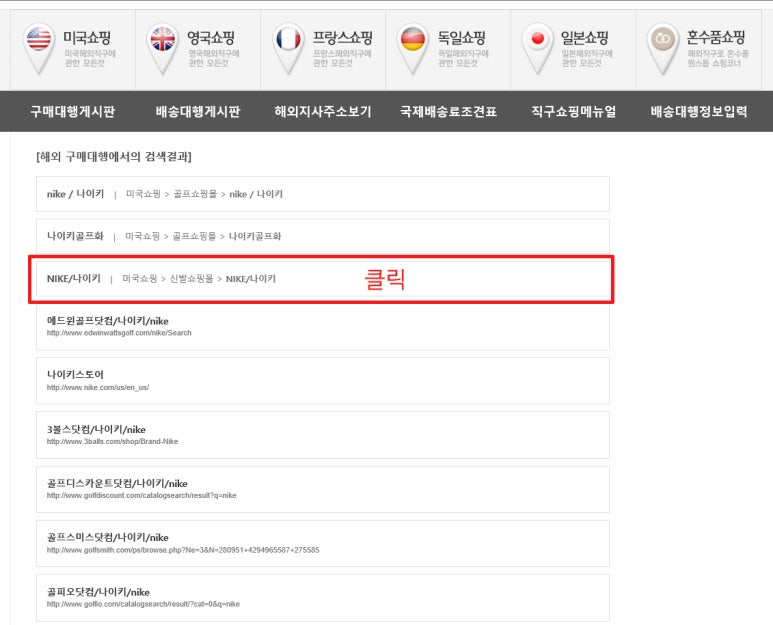Screen dimensions: 773x625
Task: Click the 해외 구매대행에서의 검색결과 heading
Action: (114, 157)
